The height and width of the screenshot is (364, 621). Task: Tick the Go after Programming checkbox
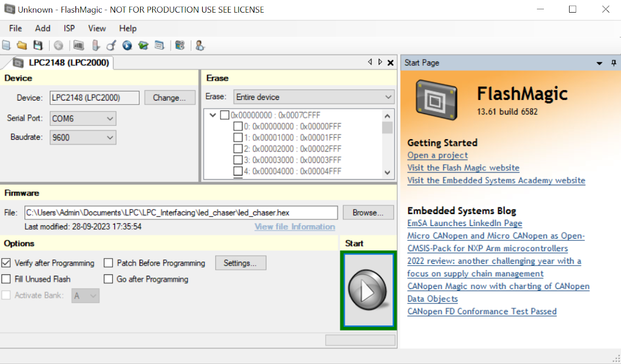pyautogui.click(x=109, y=279)
